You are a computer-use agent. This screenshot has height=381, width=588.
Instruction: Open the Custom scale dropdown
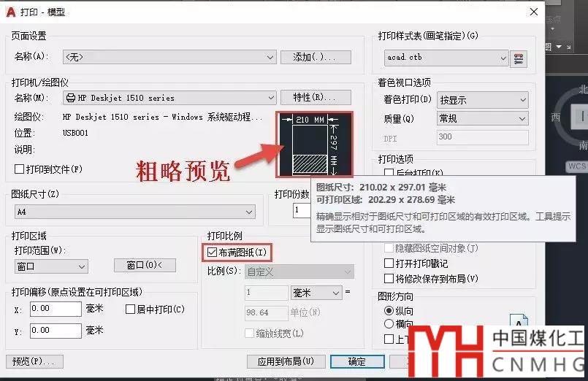[x=299, y=272]
